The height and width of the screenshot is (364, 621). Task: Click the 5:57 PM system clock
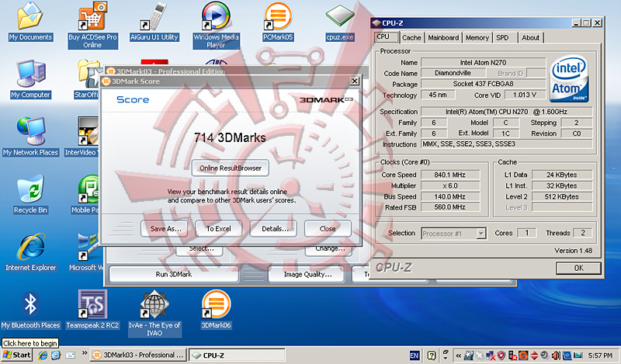(600, 355)
